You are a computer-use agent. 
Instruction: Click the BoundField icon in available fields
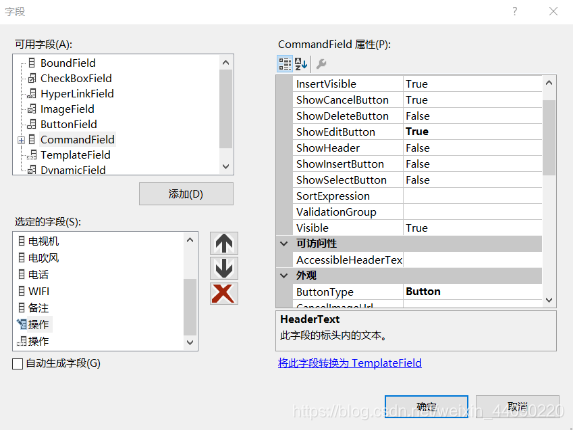click(x=32, y=63)
